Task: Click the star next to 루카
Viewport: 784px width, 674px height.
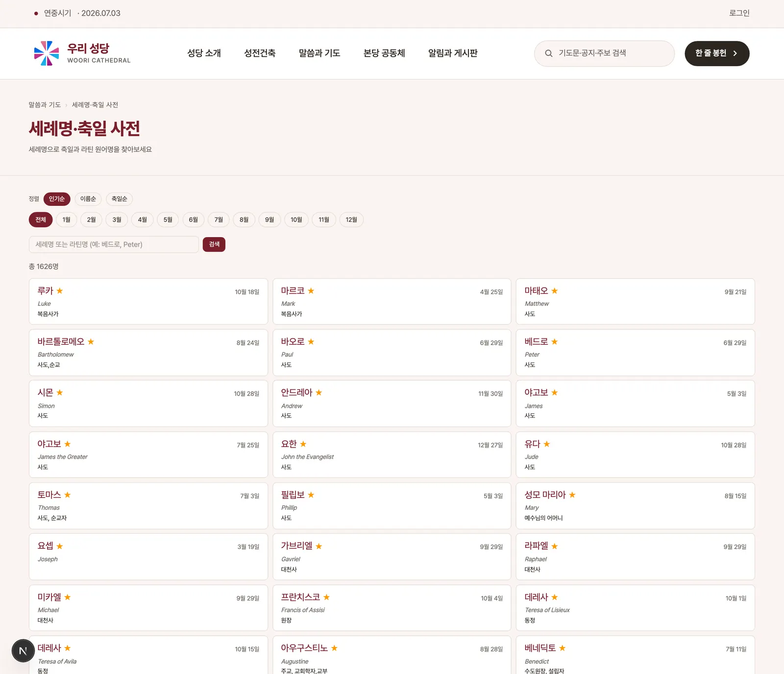Action: (60, 291)
